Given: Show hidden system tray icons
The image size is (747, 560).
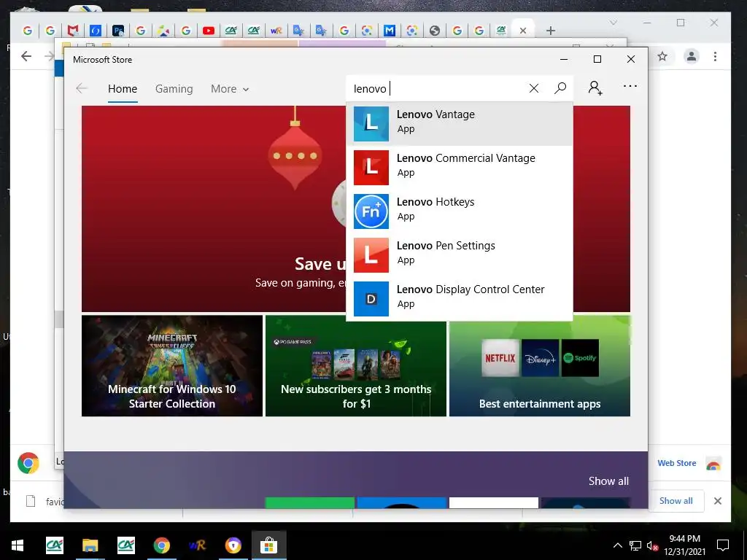Looking at the screenshot, I should (x=617, y=545).
